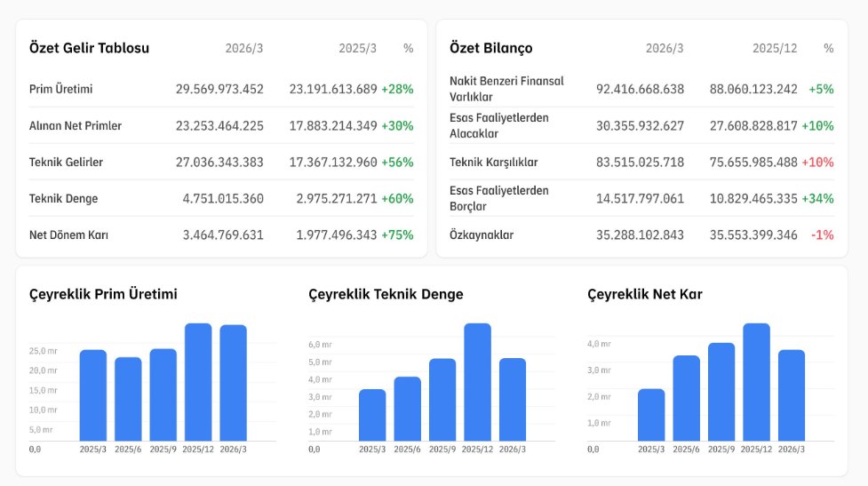Select the Teknik Karşılıklar label
868x486 pixels.
pos(494,163)
